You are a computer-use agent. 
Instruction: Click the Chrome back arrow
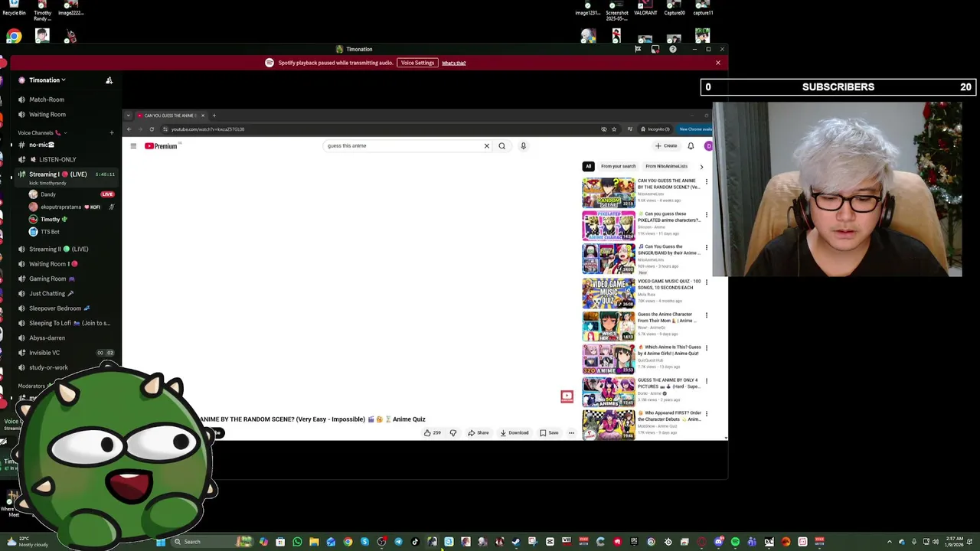point(129,129)
